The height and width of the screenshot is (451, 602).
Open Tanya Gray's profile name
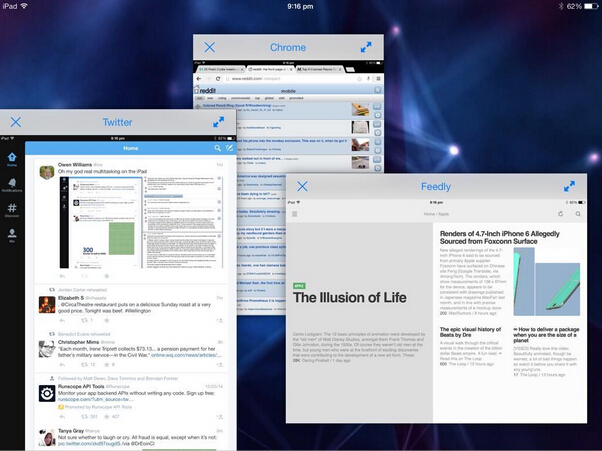click(x=71, y=431)
